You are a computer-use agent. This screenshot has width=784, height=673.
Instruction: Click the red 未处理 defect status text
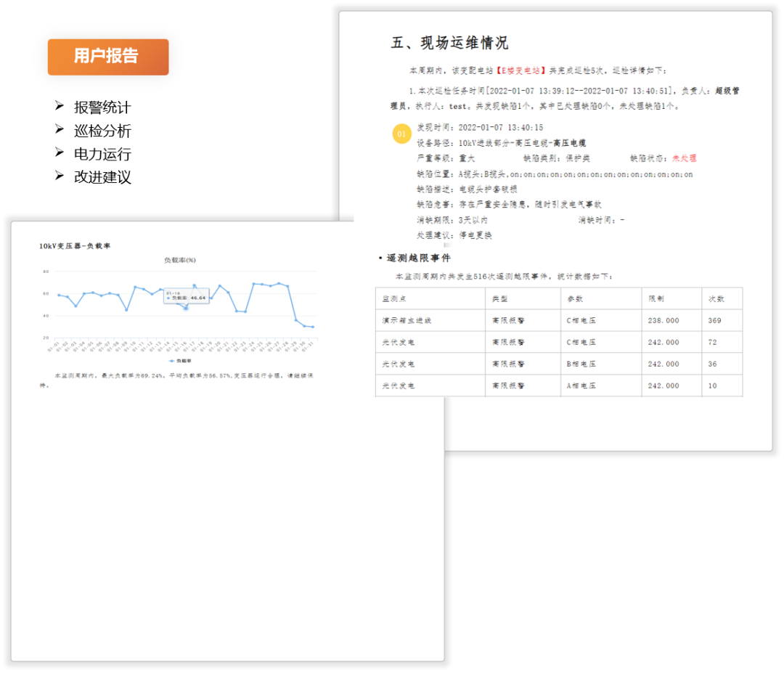click(684, 158)
